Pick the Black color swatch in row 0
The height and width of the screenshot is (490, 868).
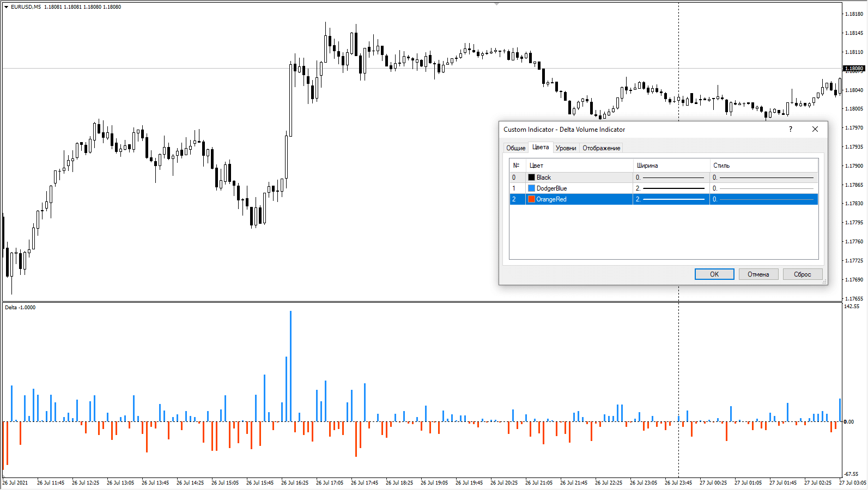pos(531,177)
